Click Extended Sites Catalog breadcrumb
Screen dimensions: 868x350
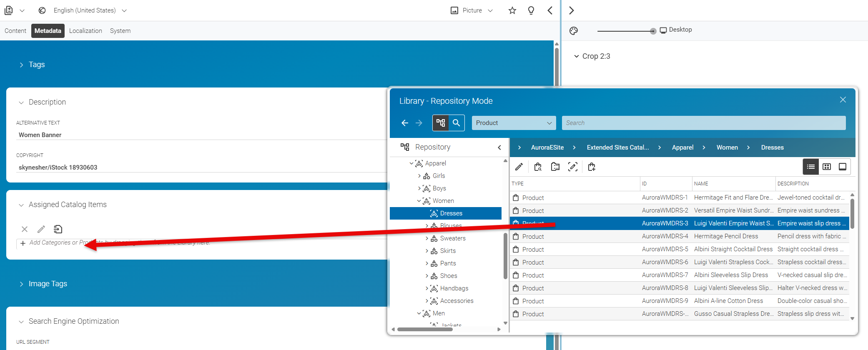[618, 147]
